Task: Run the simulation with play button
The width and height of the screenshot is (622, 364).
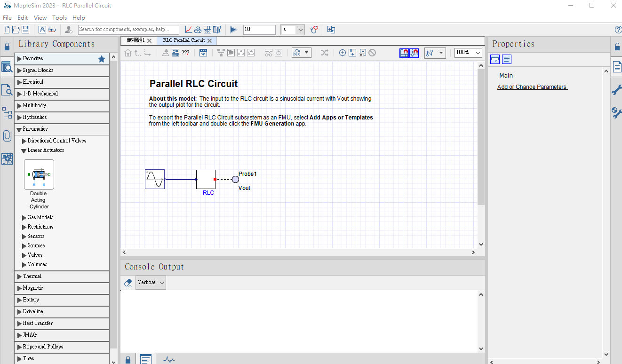Action: pyautogui.click(x=233, y=30)
